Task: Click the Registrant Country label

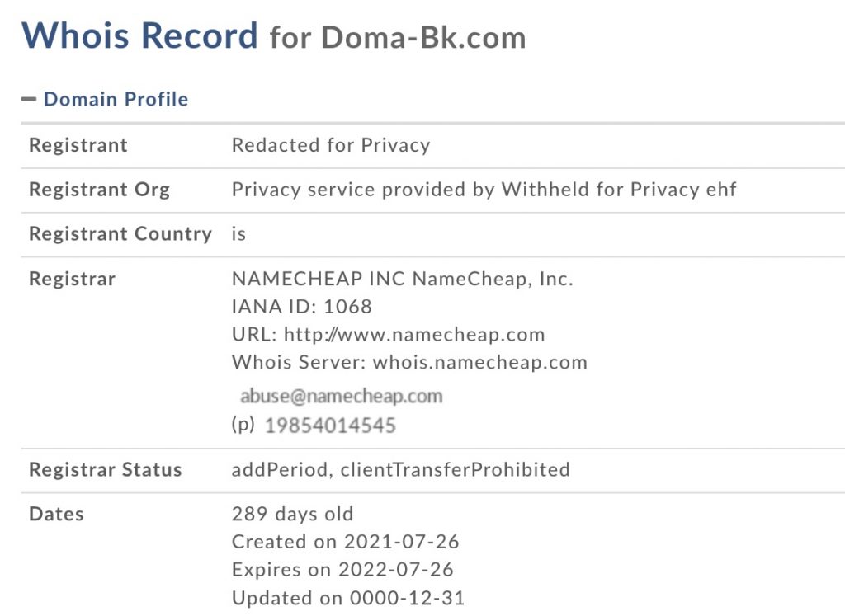Action: (120, 234)
